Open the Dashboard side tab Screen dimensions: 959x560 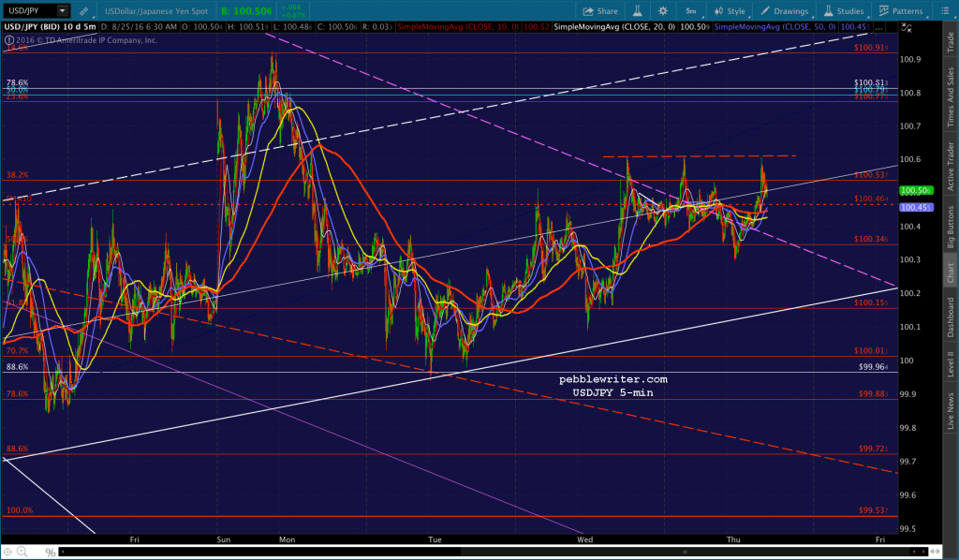[x=951, y=317]
